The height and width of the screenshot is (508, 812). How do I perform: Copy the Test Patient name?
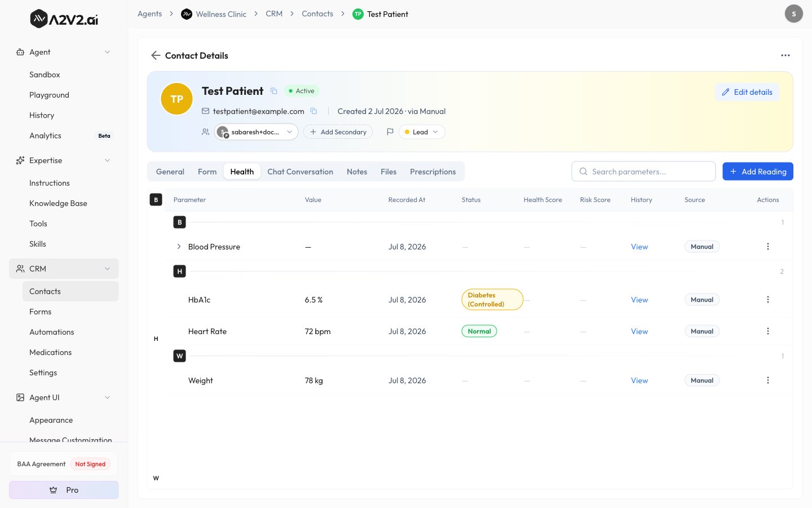point(274,91)
